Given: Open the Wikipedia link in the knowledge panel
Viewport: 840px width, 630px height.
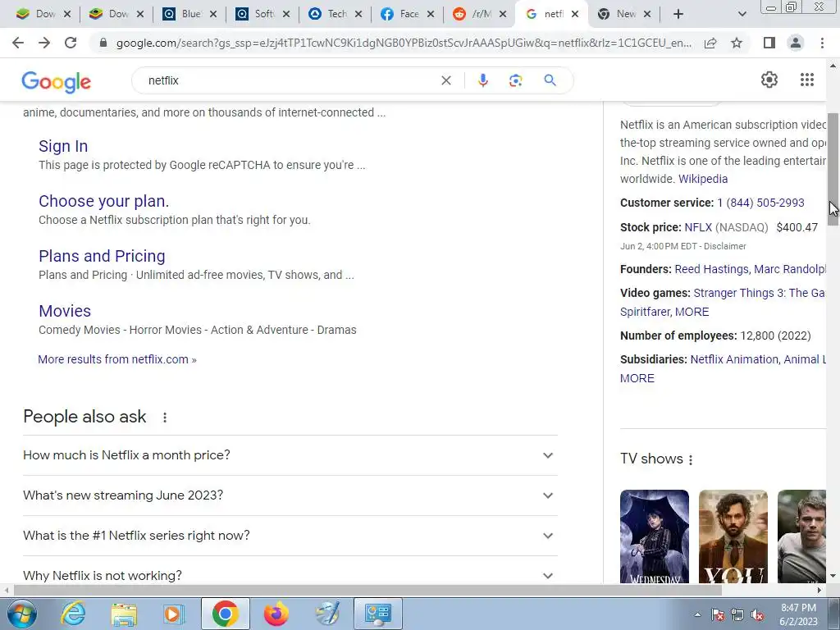Looking at the screenshot, I should pos(703,179).
